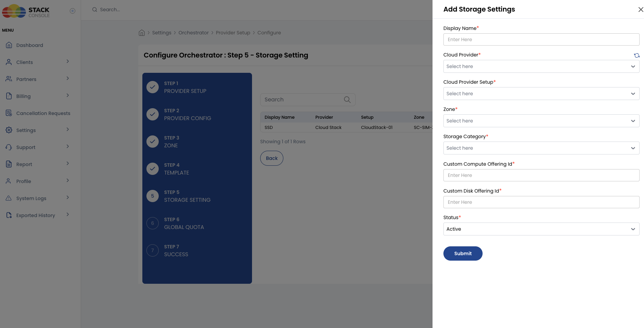This screenshot has height=328, width=644.
Task: Click Step 4 completed checkmark circle
Action: tap(153, 169)
